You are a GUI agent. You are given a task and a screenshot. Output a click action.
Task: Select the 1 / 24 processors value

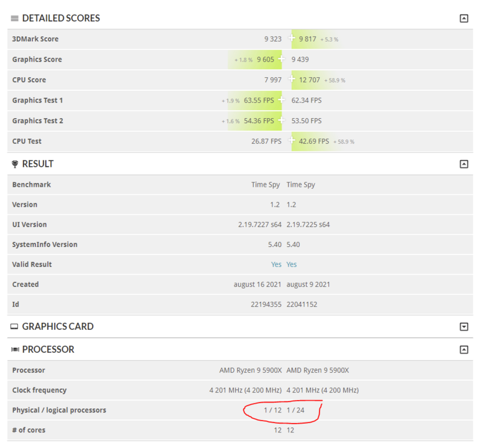pyautogui.click(x=295, y=410)
